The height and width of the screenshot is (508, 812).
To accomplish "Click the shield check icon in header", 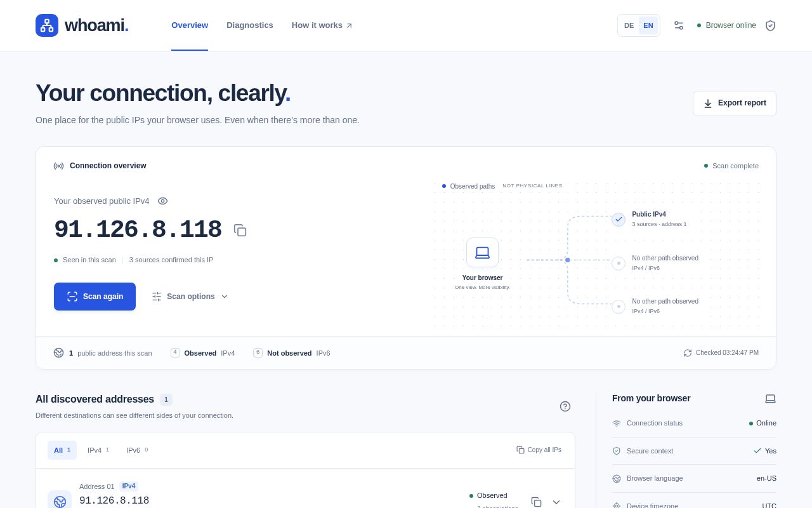I will coord(770,25).
